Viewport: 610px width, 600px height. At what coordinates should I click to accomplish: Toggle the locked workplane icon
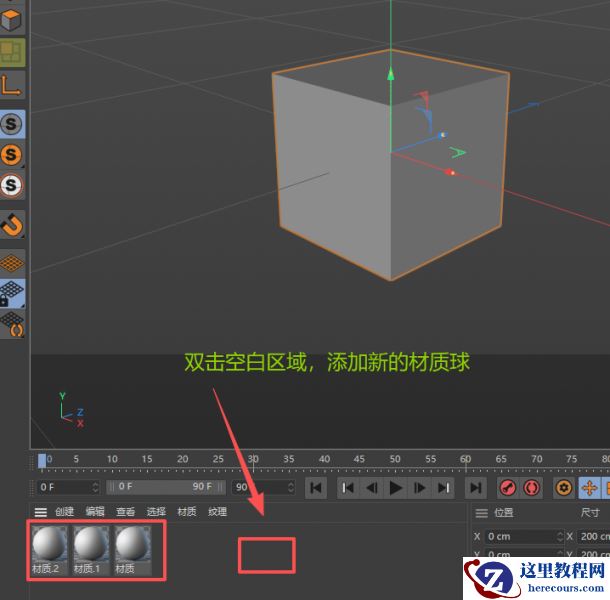(12, 293)
